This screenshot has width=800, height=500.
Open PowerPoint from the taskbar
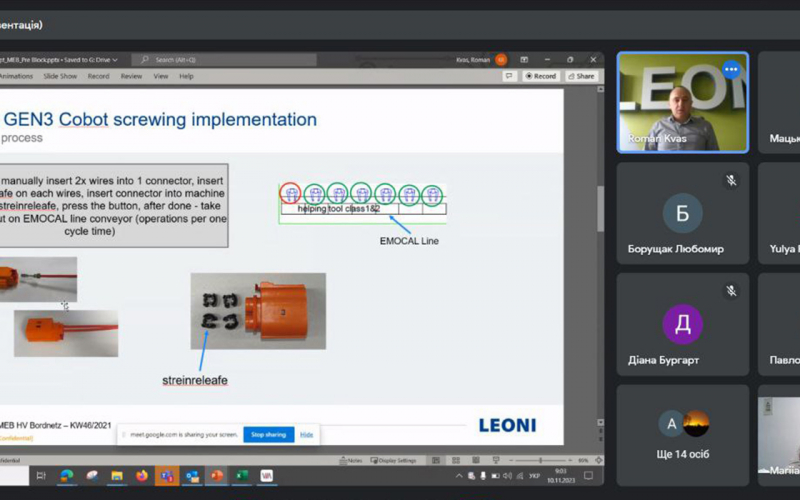tap(217, 476)
